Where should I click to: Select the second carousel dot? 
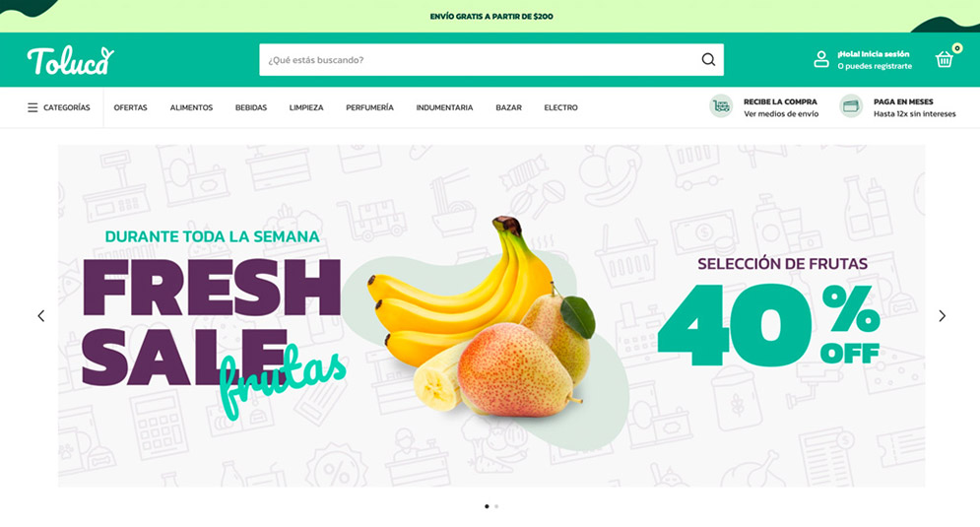496,506
